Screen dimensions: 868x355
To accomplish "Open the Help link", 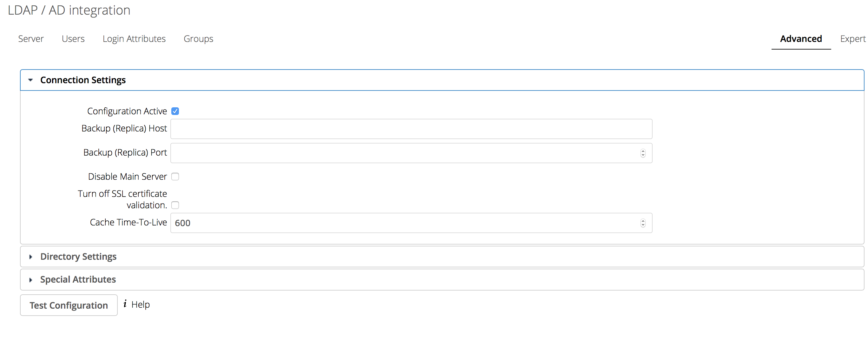I will (141, 305).
